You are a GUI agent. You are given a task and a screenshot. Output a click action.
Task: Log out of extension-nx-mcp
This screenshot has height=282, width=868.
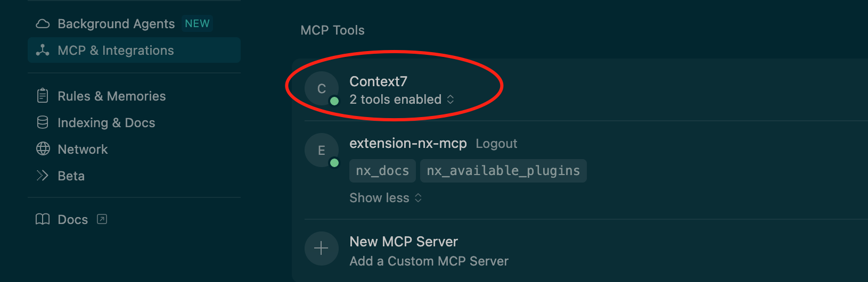(496, 144)
